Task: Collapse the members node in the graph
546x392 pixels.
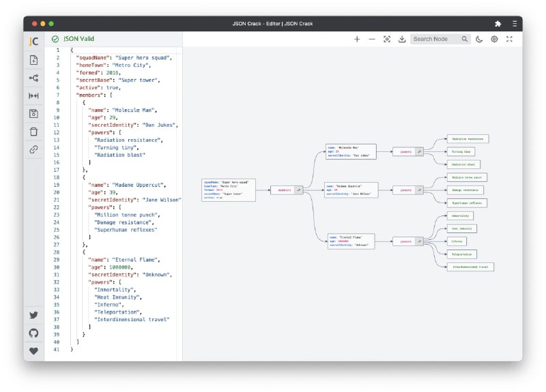Action: click(298, 190)
